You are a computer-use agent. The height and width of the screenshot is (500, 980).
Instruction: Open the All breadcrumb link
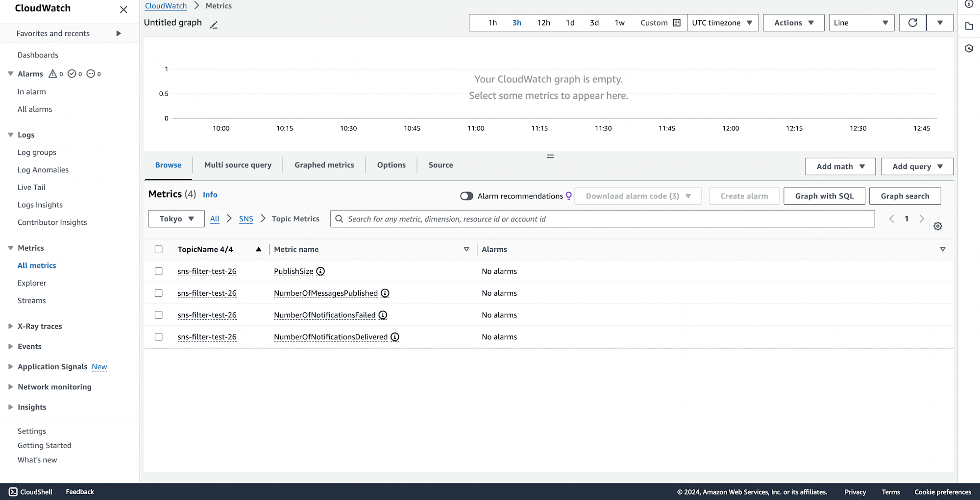(215, 219)
